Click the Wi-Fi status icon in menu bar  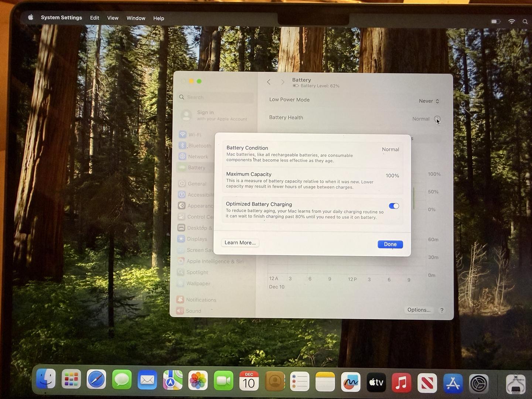click(512, 21)
